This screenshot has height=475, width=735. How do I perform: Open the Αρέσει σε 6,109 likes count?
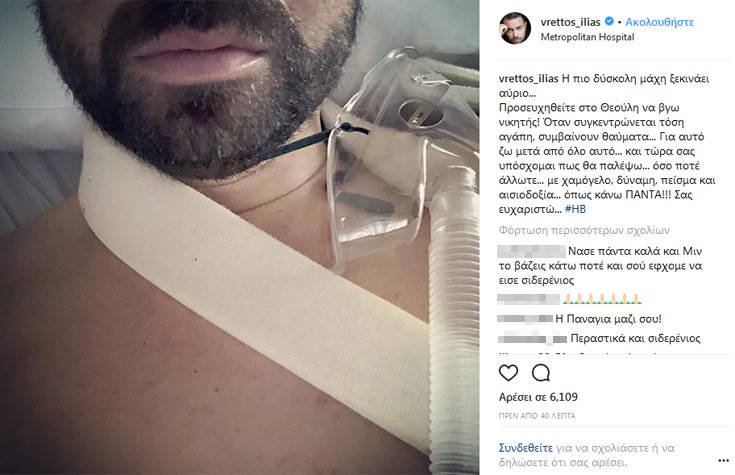(x=538, y=397)
